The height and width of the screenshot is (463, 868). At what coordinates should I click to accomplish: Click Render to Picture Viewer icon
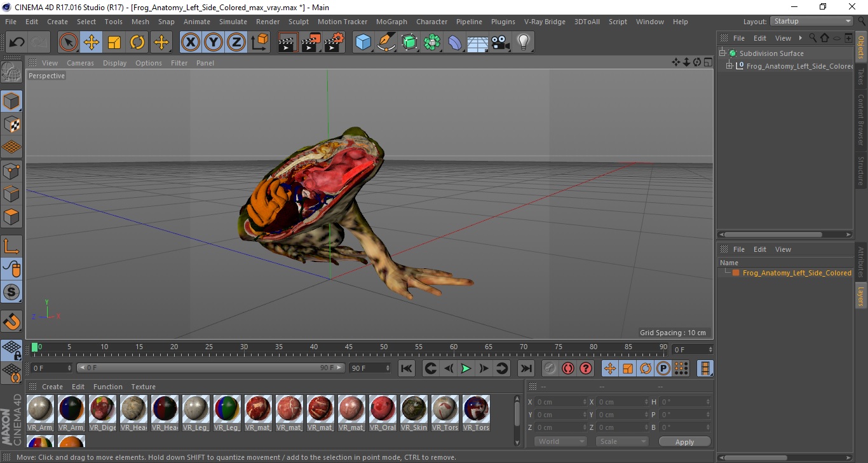[x=311, y=43]
